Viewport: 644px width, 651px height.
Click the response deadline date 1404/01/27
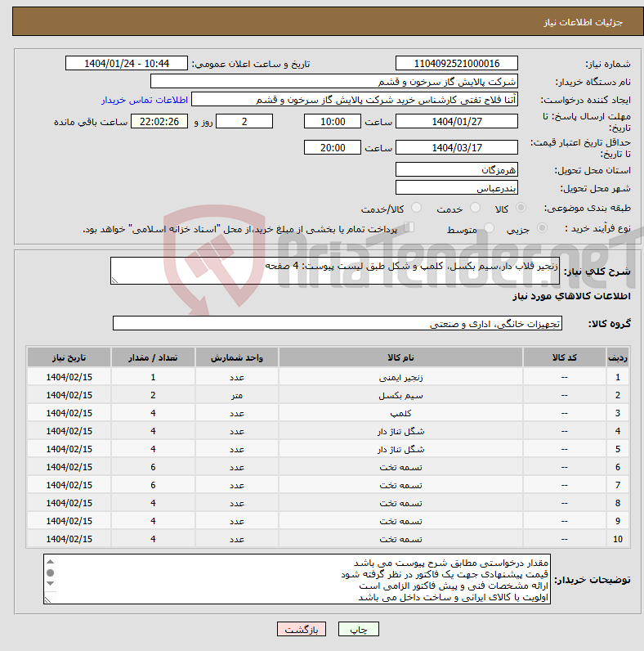pos(457,121)
